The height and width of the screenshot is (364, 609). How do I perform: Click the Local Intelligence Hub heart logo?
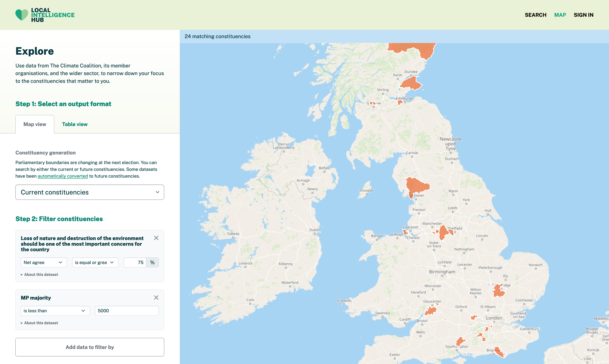[22, 15]
